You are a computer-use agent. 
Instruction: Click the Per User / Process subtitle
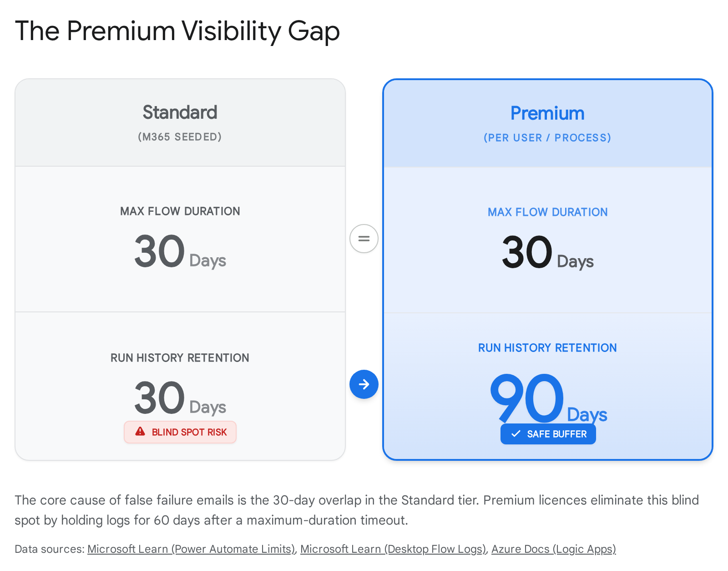click(x=547, y=138)
